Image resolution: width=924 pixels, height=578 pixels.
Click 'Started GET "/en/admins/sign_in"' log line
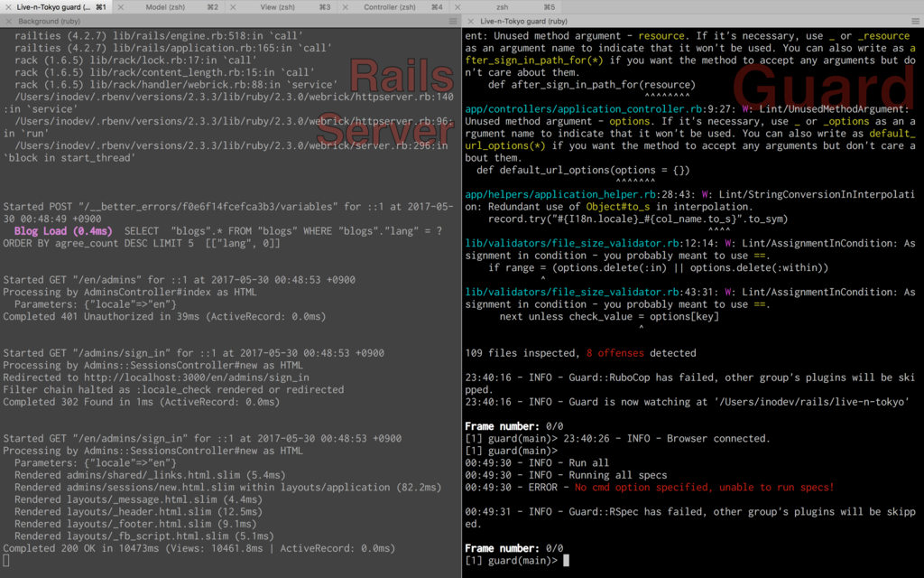pos(202,439)
